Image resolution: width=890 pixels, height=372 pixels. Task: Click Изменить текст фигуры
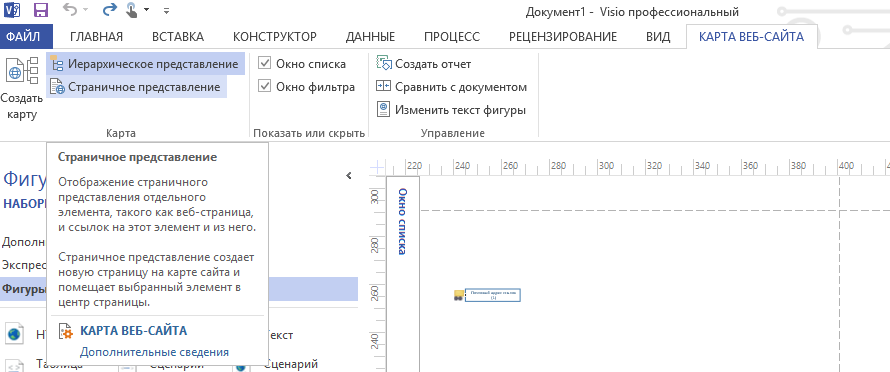click(451, 110)
